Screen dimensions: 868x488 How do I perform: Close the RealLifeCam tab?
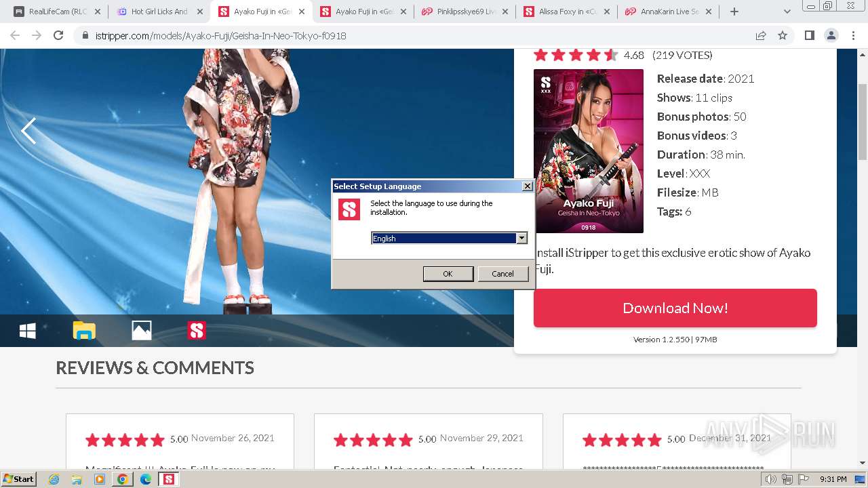tap(97, 12)
